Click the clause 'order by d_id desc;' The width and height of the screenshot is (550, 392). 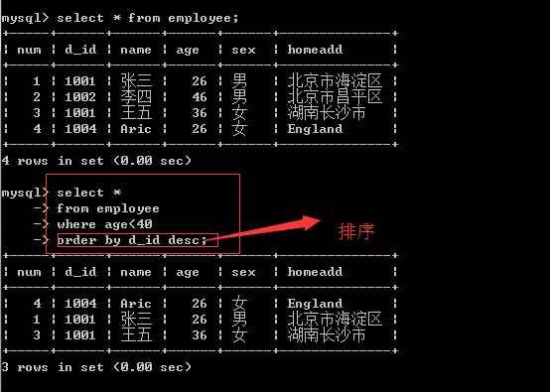point(132,240)
